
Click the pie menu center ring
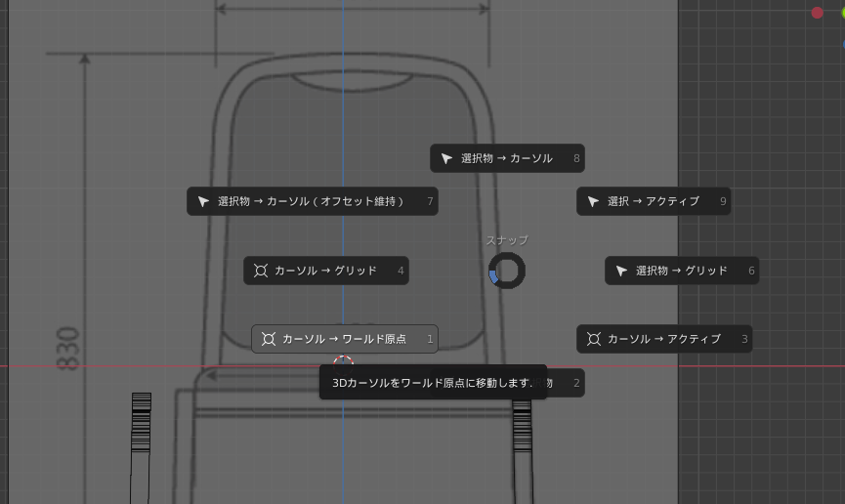pos(507,271)
